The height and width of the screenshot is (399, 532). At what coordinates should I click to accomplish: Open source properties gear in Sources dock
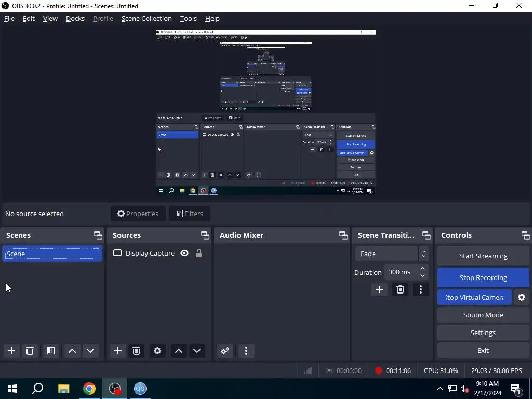[157, 351]
